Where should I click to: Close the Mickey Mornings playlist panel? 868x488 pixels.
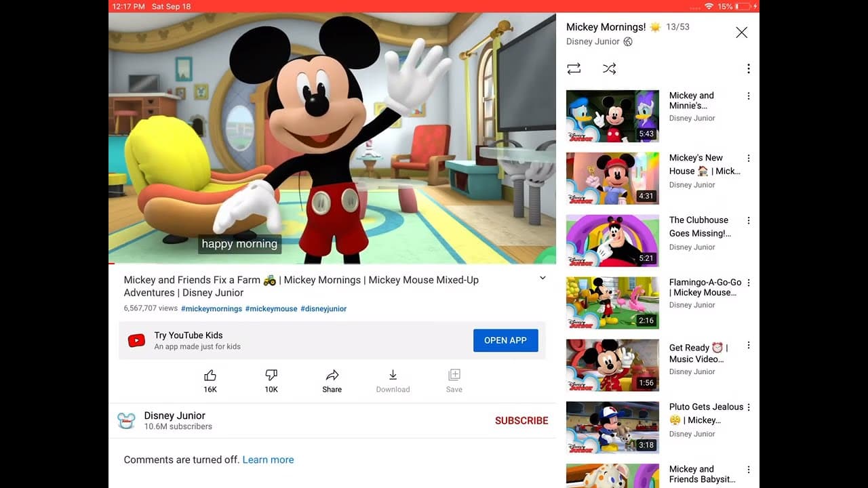742,33
